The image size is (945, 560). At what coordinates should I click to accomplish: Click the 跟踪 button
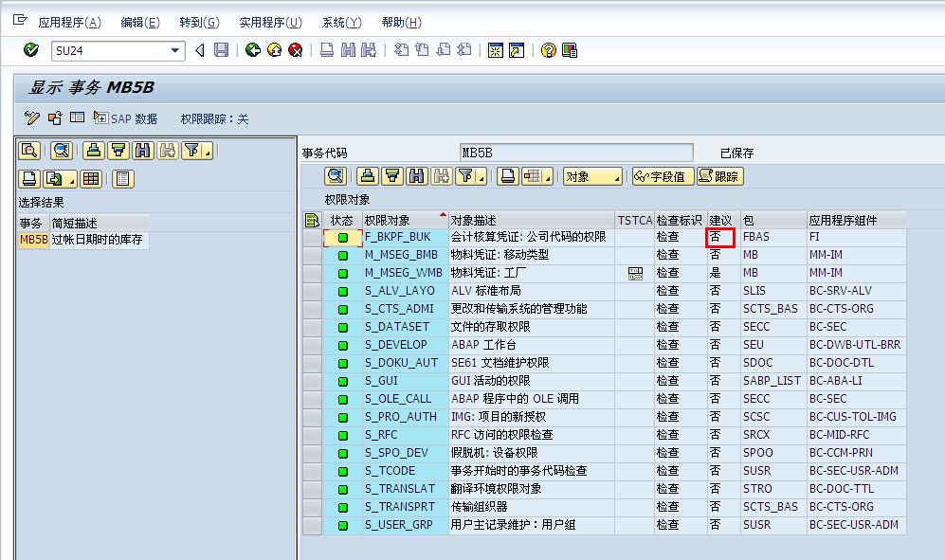(719, 176)
